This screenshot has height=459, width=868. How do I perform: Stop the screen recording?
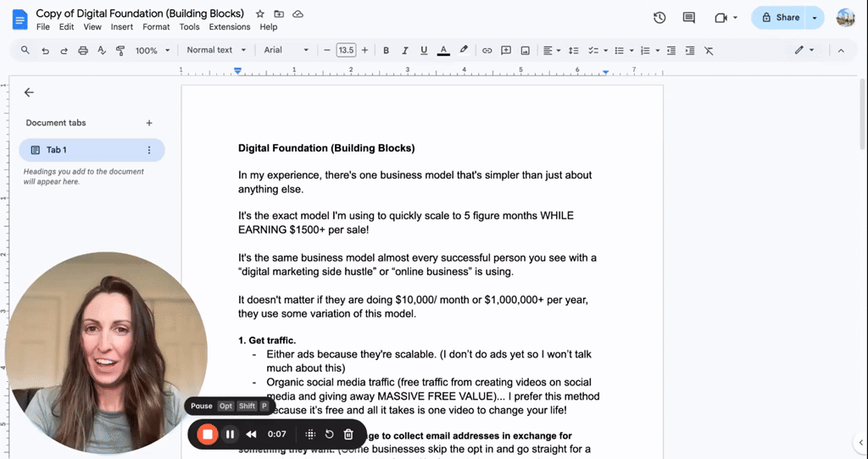tap(208, 434)
